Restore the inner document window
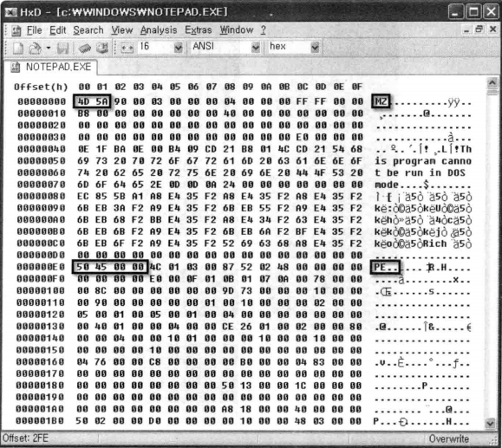502x448 pixels. point(479,29)
